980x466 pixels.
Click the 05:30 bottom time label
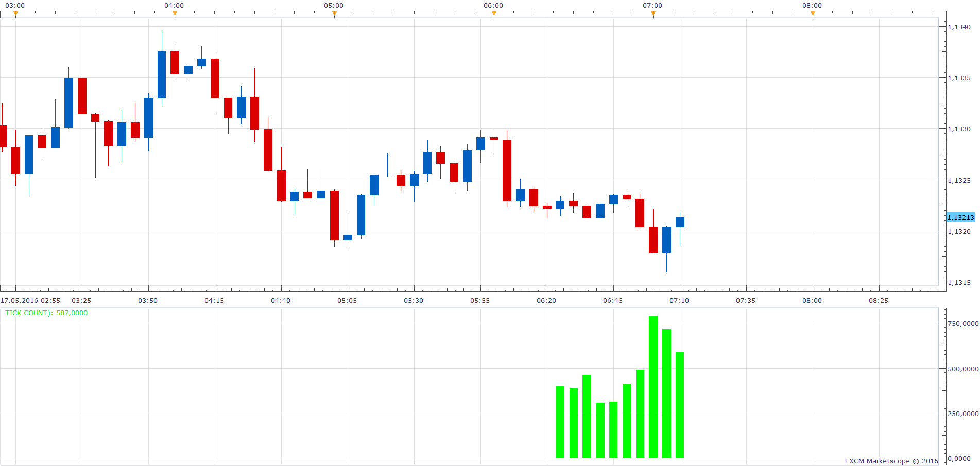click(x=414, y=300)
